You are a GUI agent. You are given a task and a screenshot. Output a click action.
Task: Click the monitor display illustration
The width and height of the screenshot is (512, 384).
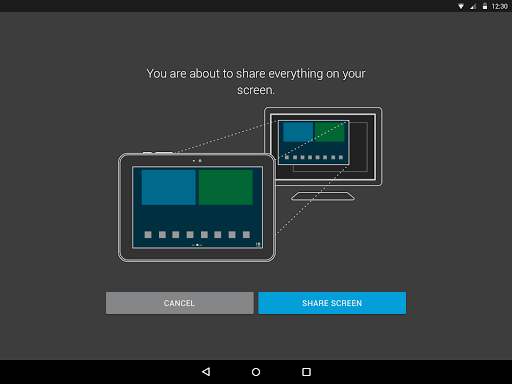[323, 154]
